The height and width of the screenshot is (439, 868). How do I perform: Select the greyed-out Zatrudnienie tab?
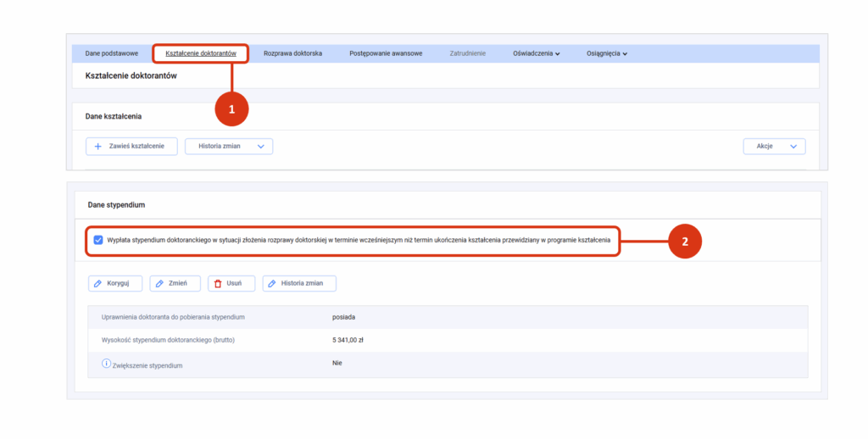tap(467, 53)
